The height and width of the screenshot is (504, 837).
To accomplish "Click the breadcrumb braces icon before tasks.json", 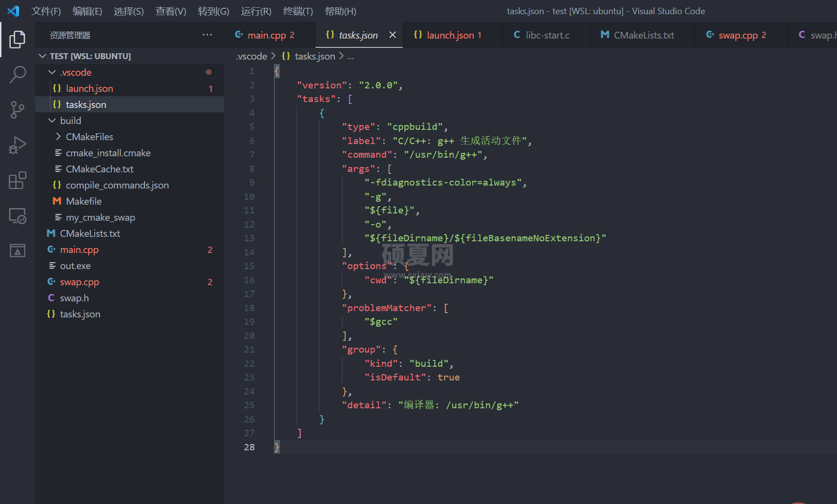I will [x=286, y=56].
